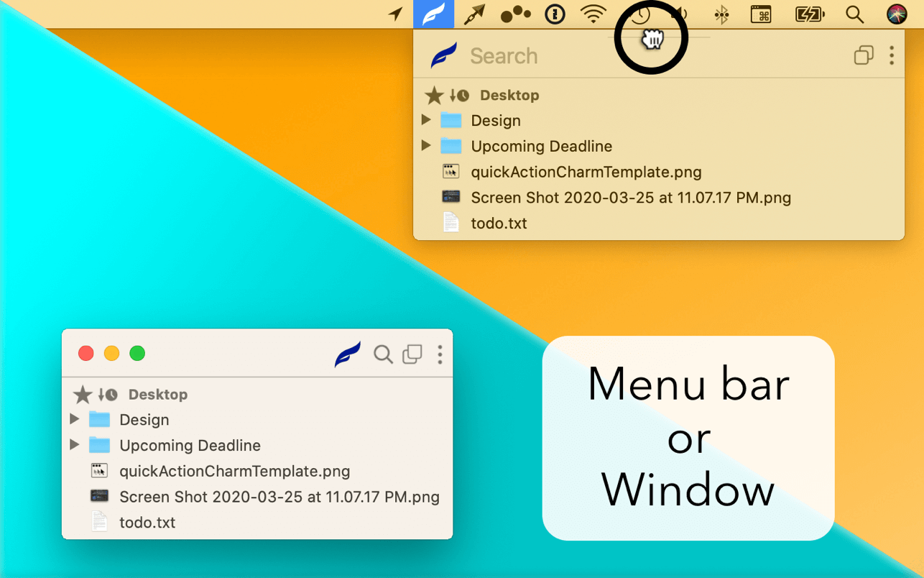Expand the Design folder in popup panel
The width and height of the screenshot is (924, 578).
(x=426, y=120)
